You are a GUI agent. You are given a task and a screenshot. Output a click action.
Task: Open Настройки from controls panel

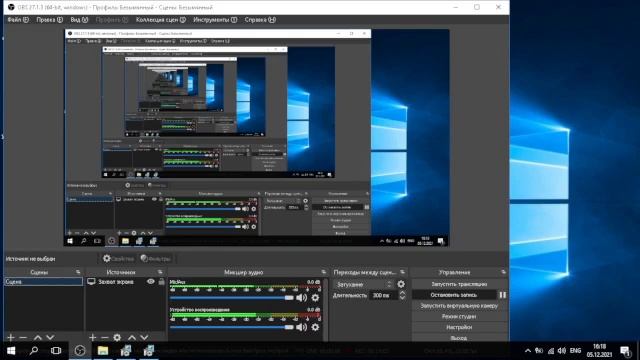pos(459,327)
